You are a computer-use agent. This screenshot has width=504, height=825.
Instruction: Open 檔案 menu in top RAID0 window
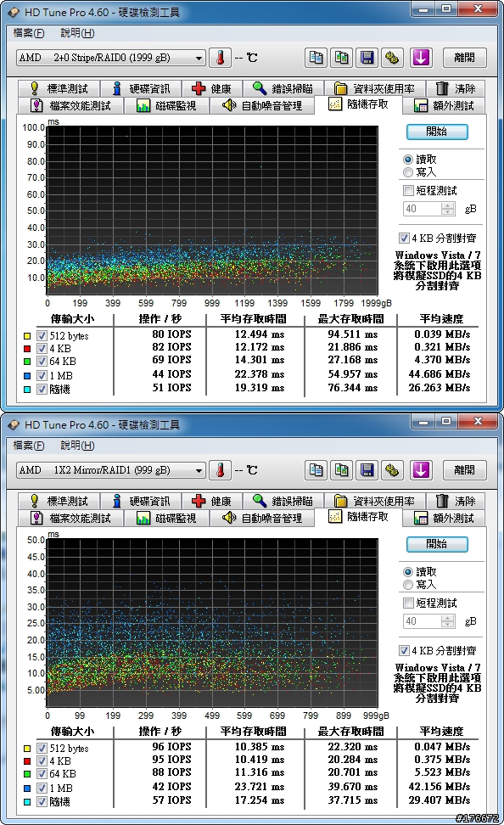point(28,32)
